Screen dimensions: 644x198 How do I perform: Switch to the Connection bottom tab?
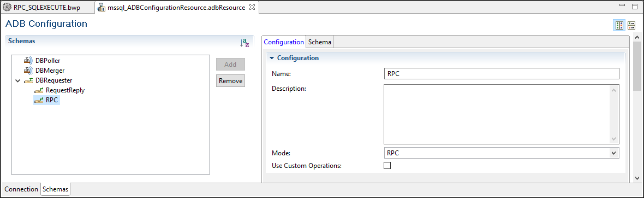(x=21, y=189)
